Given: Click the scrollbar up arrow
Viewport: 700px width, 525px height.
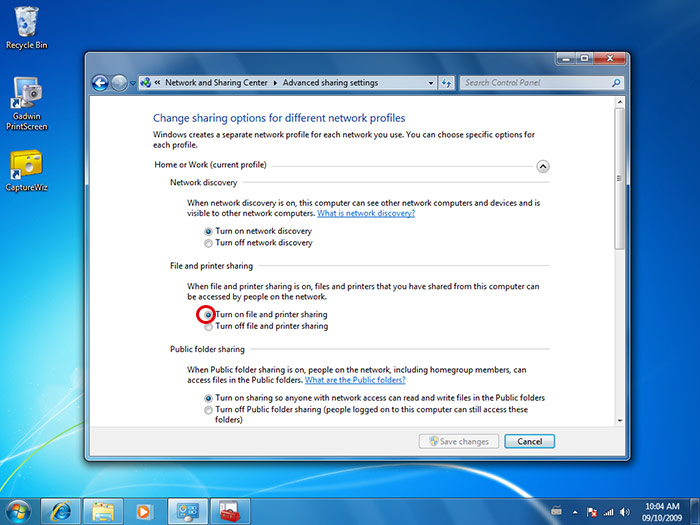Looking at the screenshot, I should point(620,102).
